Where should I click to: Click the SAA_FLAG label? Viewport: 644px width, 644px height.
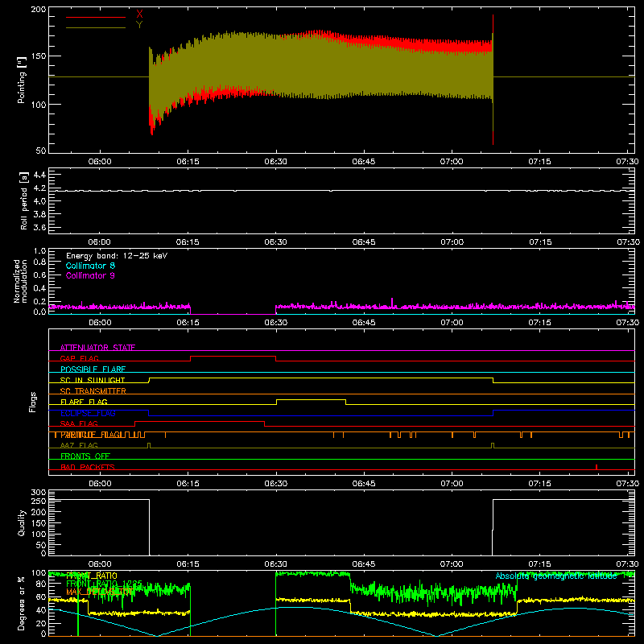click(79, 423)
